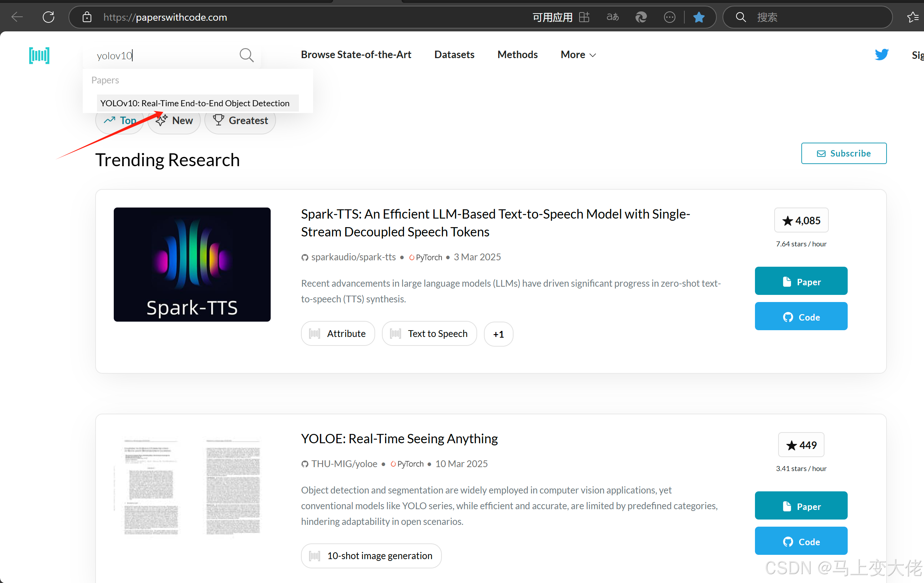Viewport: 924px width, 583px height.
Task: Click the search magnifier icon beside yolov10
Action: pyautogui.click(x=246, y=55)
